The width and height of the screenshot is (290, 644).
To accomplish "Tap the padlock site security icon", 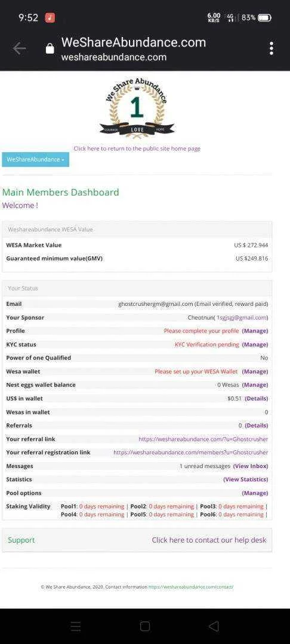I will (50, 49).
